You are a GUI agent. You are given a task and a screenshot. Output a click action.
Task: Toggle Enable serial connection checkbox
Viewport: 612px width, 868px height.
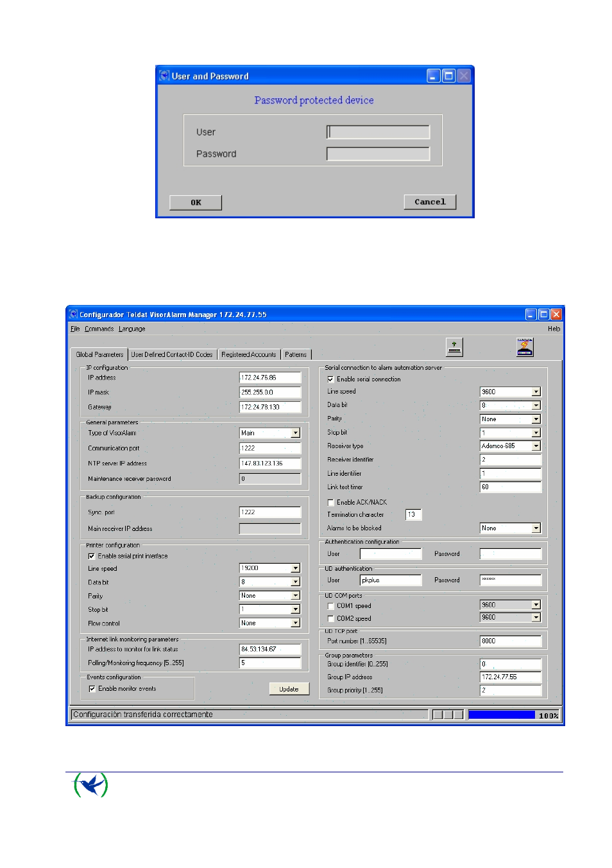click(x=330, y=379)
